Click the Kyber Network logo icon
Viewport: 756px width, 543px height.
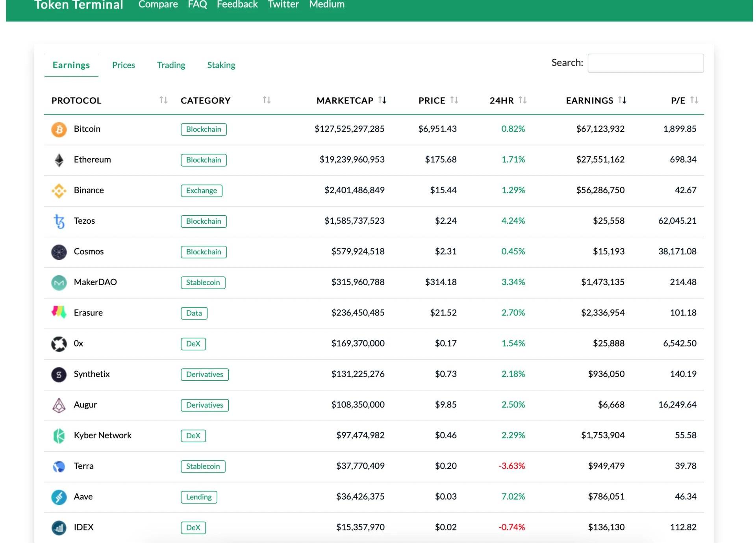pyautogui.click(x=59, y=436)
